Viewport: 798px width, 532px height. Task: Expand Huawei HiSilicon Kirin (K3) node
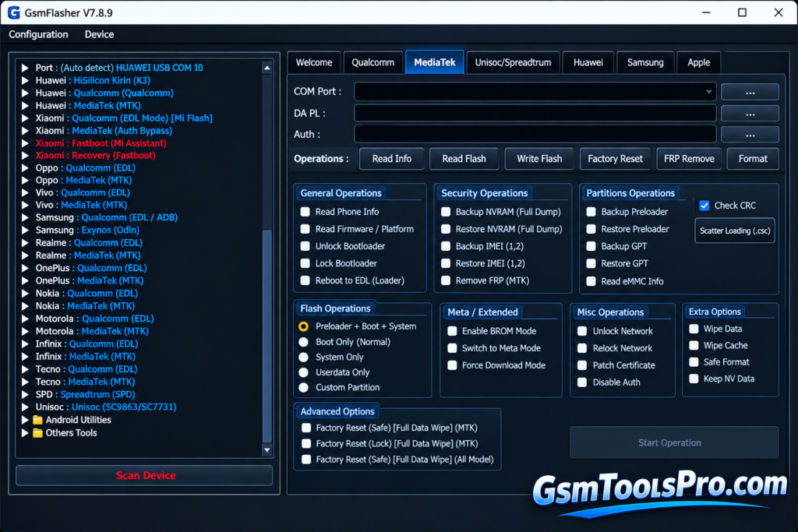coord(24,80)
